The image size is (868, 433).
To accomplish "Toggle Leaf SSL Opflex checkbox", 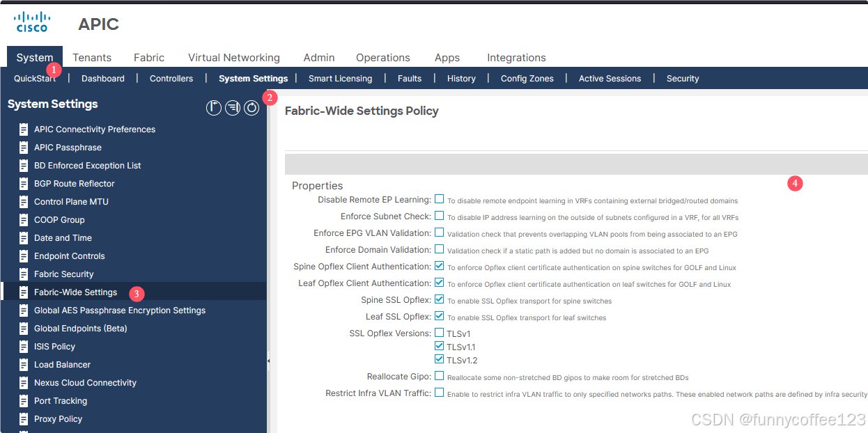I will tap(439, 316).
